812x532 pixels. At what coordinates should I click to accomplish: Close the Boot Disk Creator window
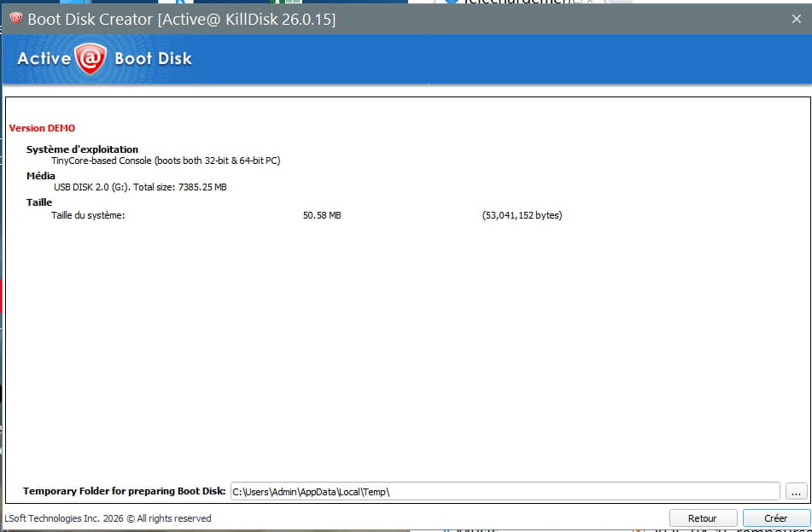(796, 19)
